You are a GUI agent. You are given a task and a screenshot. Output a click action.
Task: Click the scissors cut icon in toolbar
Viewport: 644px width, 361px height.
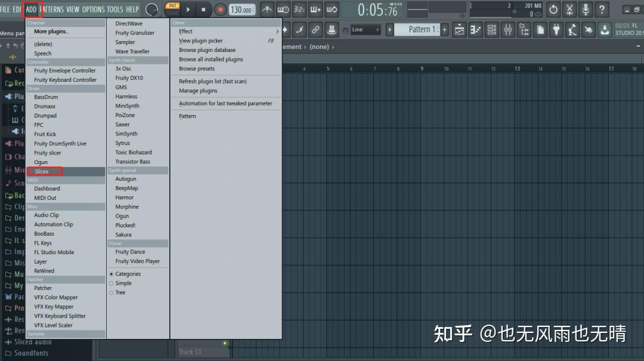569,10
